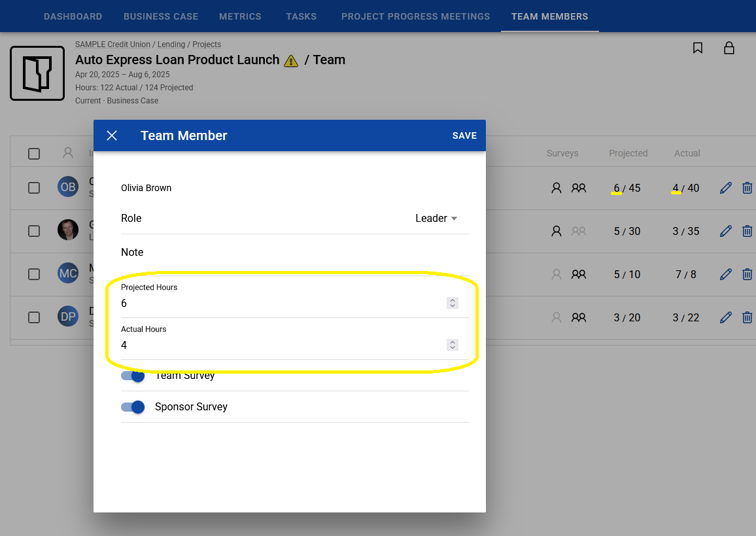Open the Project Progress Meetings tab
756x536 pixels.
coord(415,16)
